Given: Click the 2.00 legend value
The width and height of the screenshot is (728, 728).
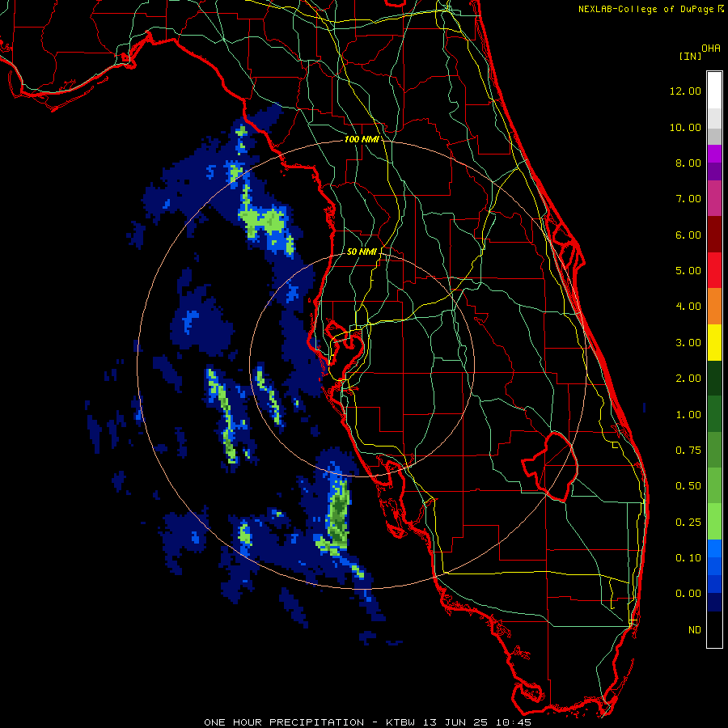Looking at the screenshot, I should pos(688,379).
